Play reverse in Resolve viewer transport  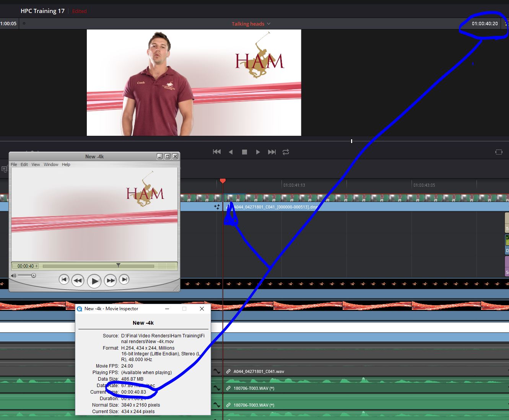click(x=231, y=152)
